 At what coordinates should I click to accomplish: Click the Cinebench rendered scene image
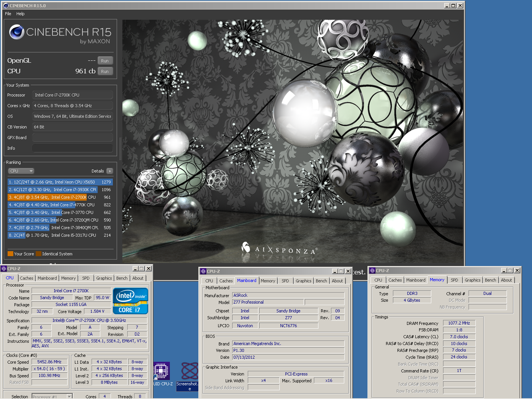click(x=293, y=141)
